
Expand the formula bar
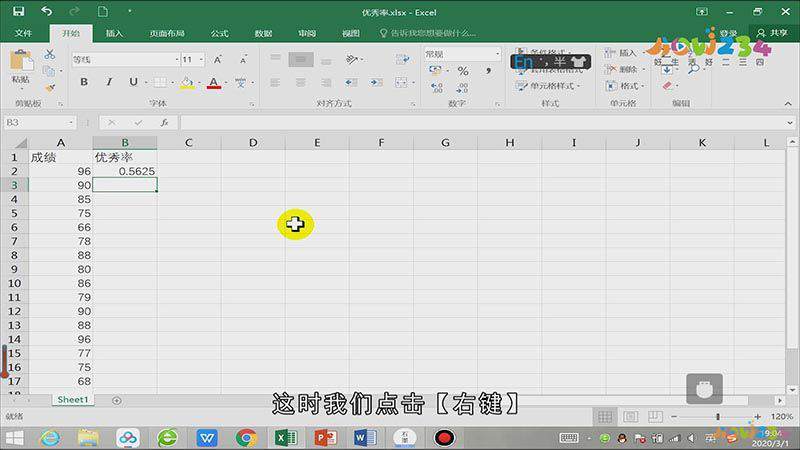790,122
